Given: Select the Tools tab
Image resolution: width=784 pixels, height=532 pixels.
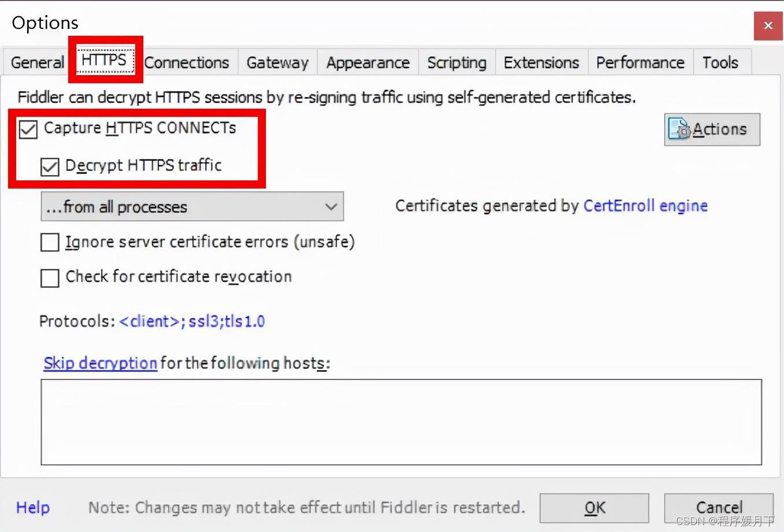Looking at the screenshot, I should pyautogui.click(x=720, y=62).
